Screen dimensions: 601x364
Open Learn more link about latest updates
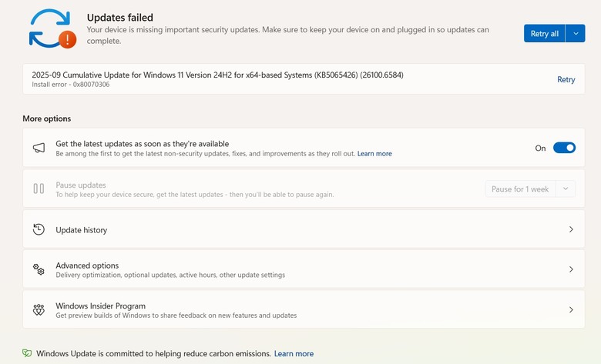[374, 153]
